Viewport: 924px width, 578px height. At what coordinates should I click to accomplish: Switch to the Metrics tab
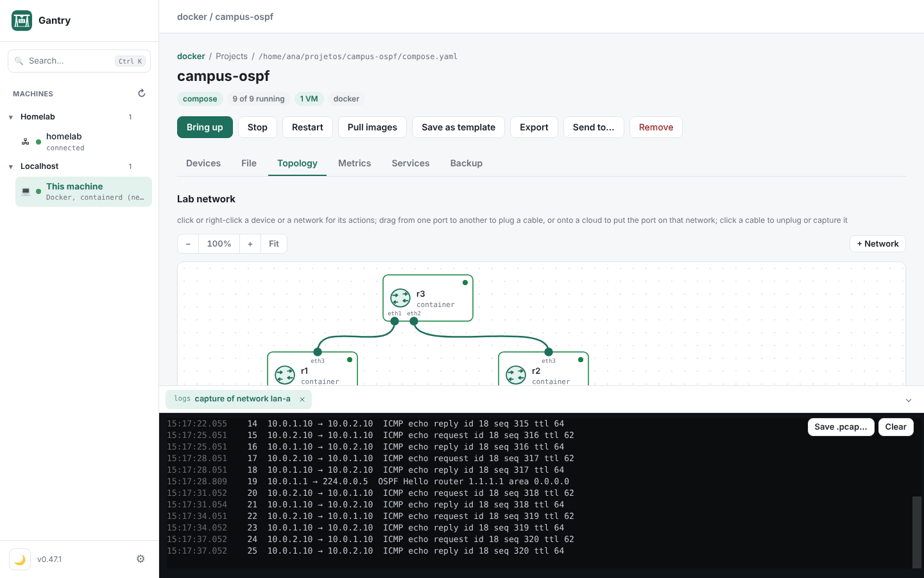pos(355,163)
